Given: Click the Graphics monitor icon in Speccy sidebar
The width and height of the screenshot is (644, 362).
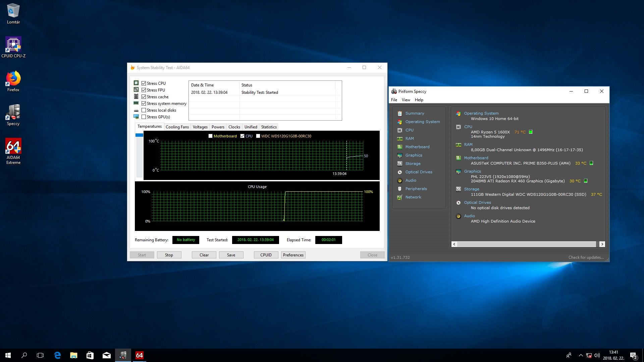Looking at the screenshot, I should (x=399, y=155).
